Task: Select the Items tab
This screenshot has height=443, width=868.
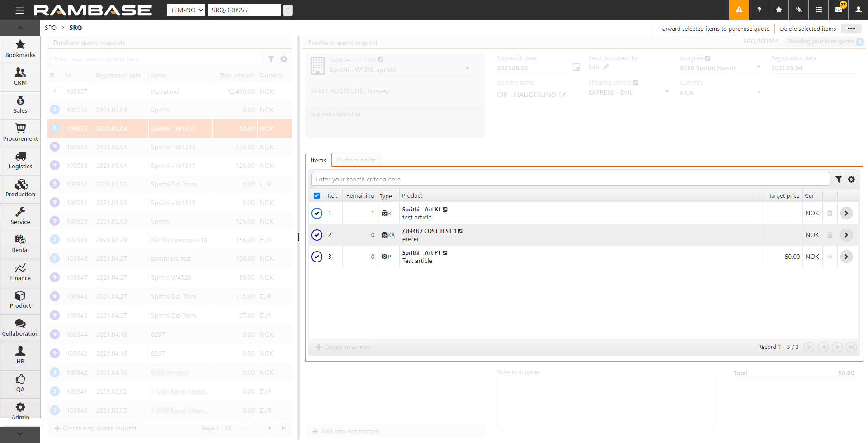Action: click(318, 160)
